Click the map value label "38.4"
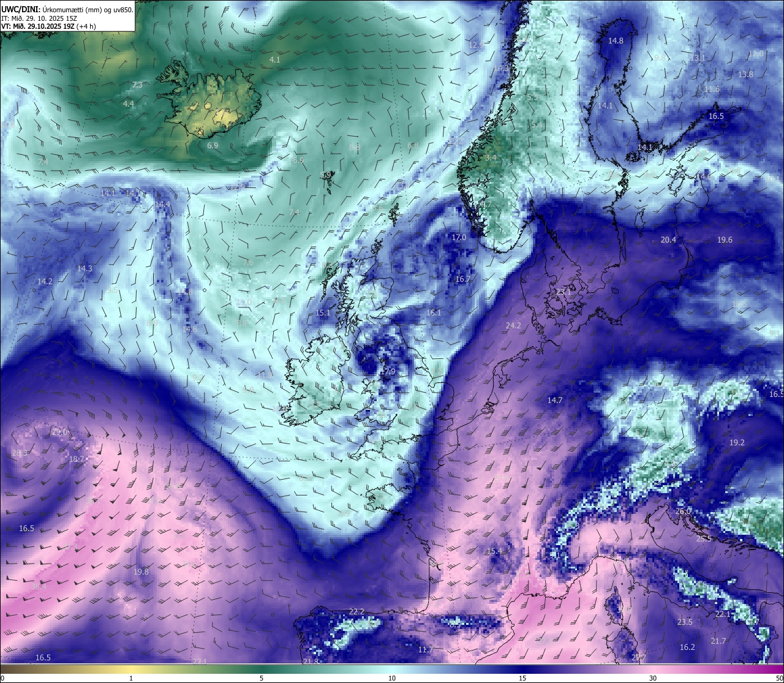The image size is (784, 683). 39,586
